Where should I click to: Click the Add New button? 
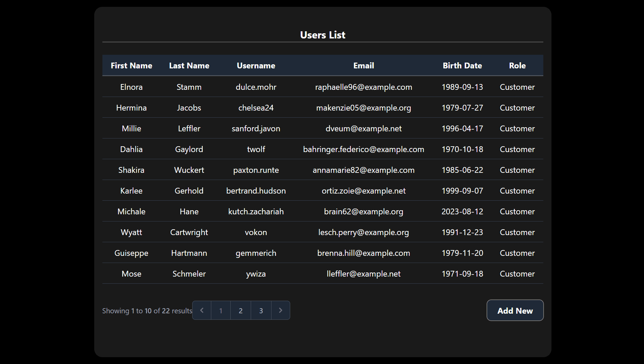(515, 310)
